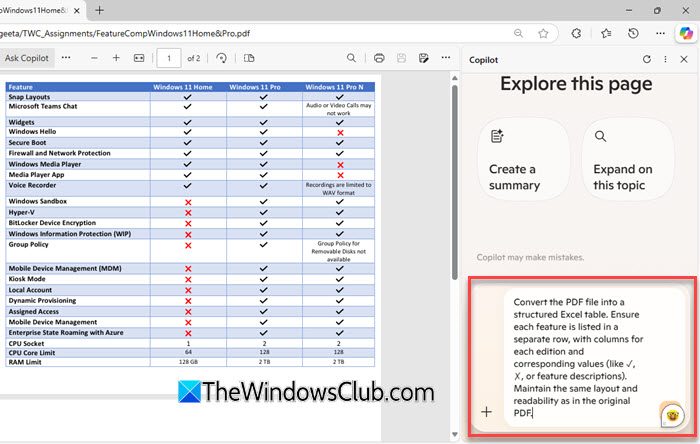Select the Windows Sandbox row label
The image size is (700, 444).
(x=38, y=201)
